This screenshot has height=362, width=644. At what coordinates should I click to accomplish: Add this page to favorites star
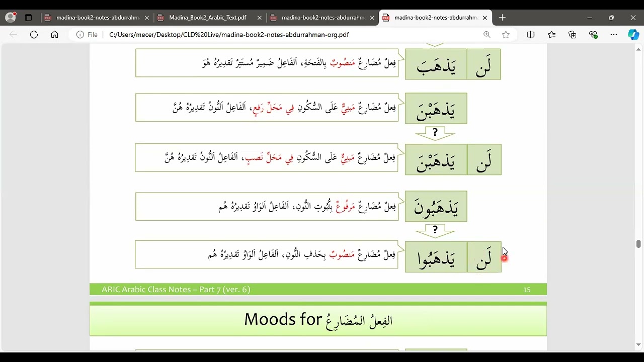click(x=506, y=35)
